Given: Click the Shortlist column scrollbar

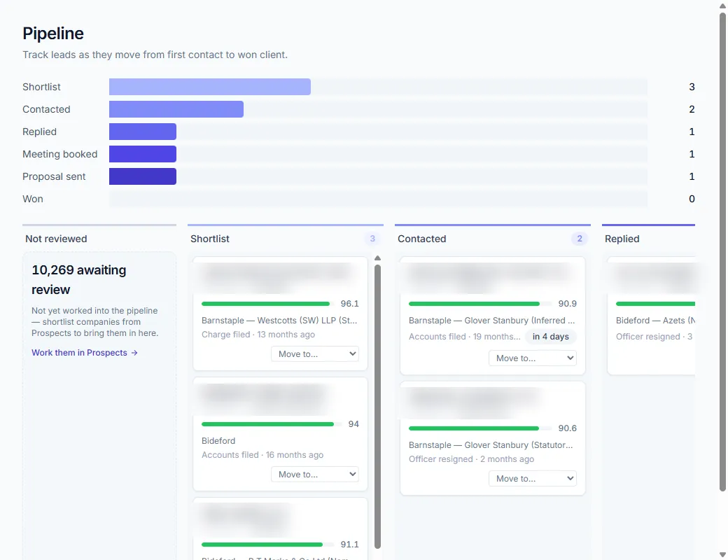Looking at the screenshot, I should (377, 406).
